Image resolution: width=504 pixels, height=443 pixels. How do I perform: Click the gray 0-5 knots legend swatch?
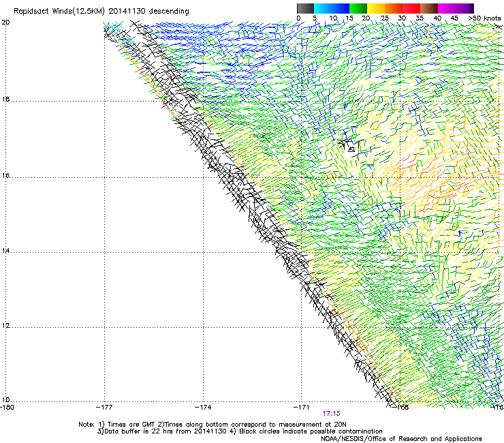pyautogui.click(x=305, y=8)
